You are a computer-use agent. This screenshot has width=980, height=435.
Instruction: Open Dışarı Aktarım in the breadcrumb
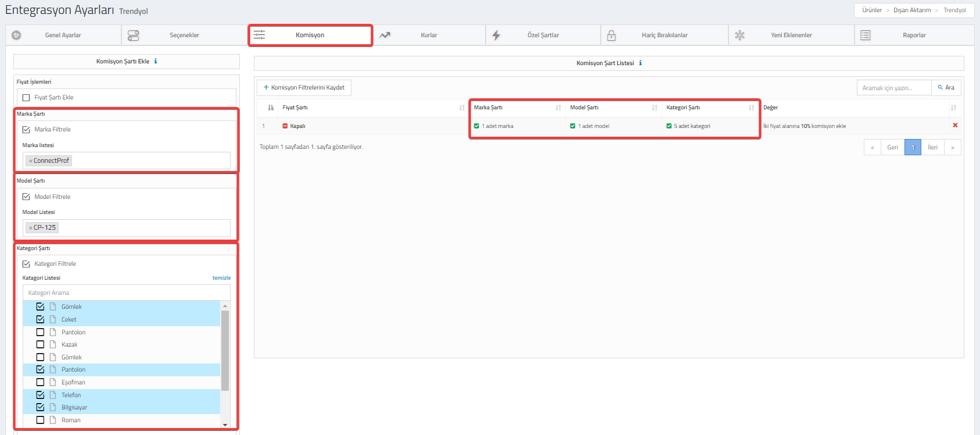click(912, 10)
